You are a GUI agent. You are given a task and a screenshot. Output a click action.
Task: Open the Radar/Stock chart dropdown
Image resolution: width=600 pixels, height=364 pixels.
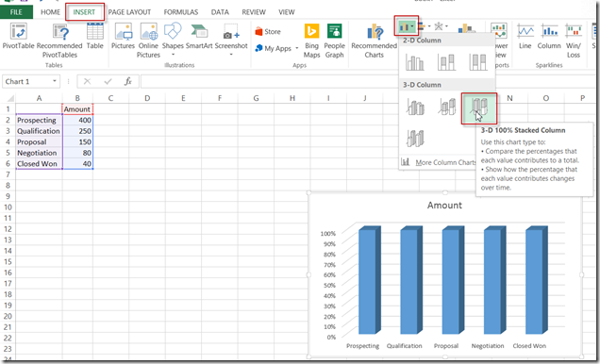pyautogui.click(x=441, y=26)
